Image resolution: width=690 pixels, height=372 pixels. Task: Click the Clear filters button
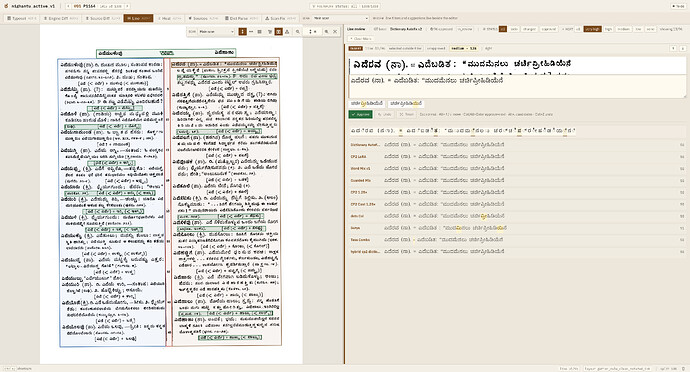[361, 39]
